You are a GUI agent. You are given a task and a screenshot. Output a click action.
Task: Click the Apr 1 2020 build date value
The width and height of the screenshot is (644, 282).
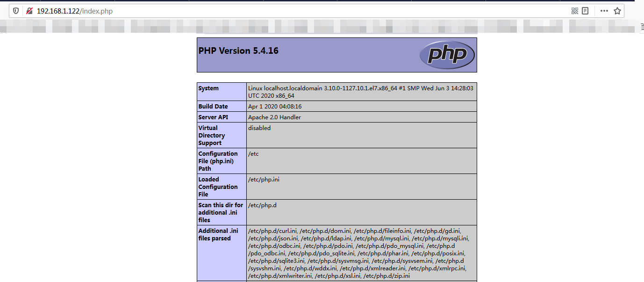tap(275, 107)
